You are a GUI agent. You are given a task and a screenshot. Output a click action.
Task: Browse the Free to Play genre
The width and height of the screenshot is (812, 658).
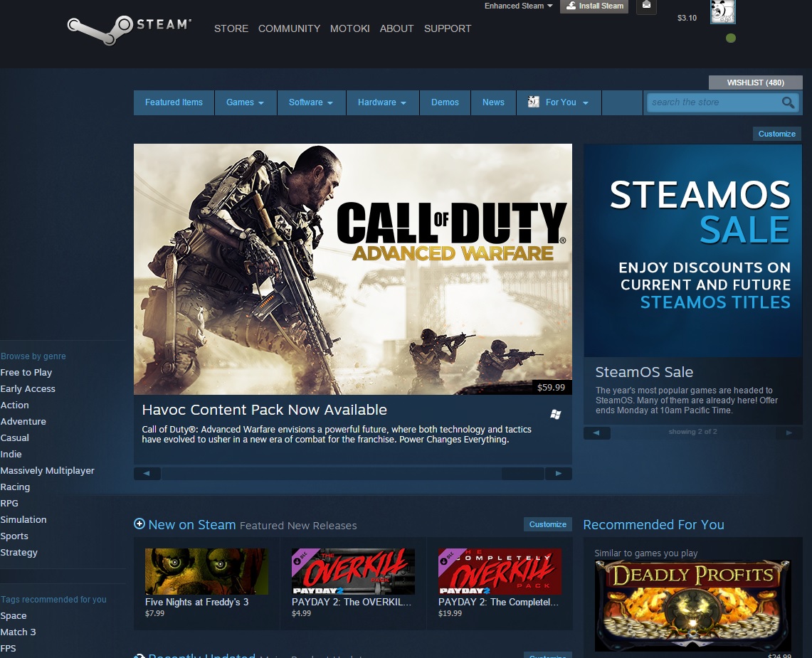pos(26,372)
